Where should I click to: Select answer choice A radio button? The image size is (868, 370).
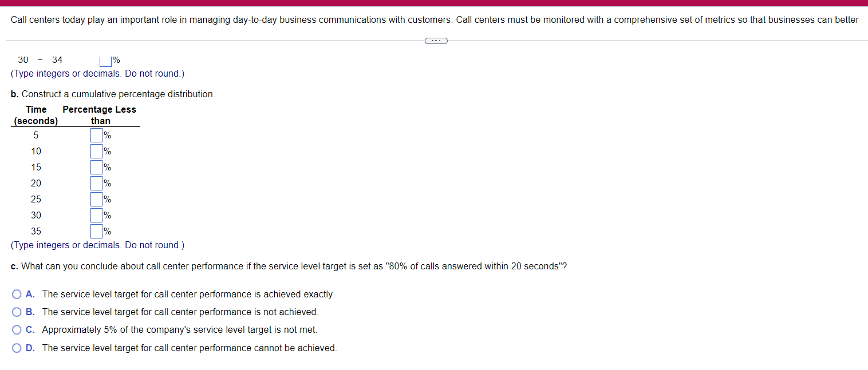click(x=17, y=294)
